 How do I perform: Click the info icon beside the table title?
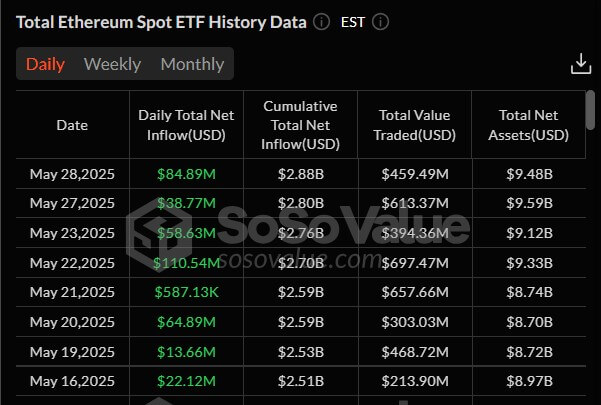[x=321, y=22]
